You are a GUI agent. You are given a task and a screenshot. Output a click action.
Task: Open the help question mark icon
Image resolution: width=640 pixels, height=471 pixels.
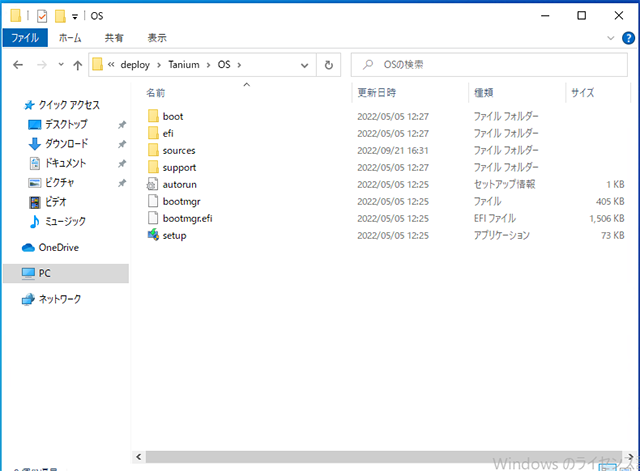pyautogui.click(x=627, y=38)
